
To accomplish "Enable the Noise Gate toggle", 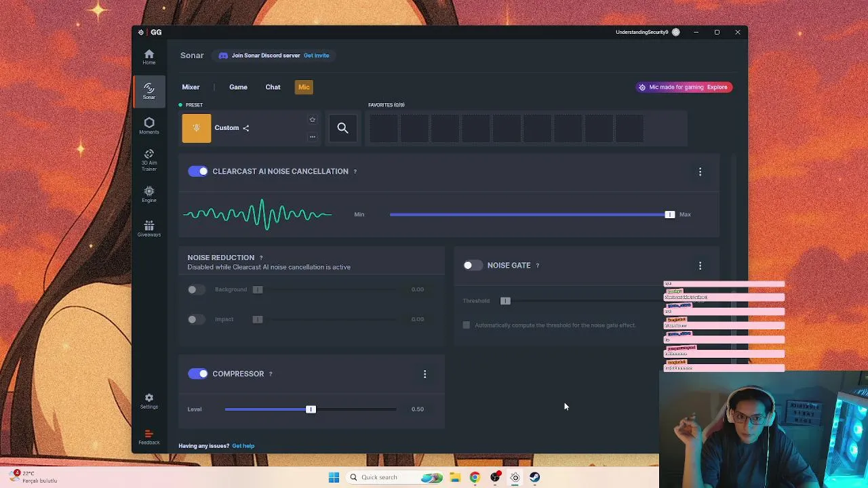I will click(x=473, y=266).
